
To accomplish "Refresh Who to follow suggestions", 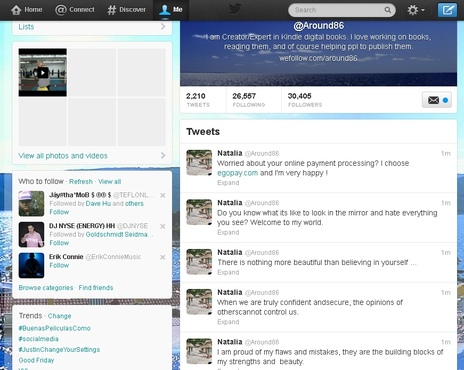I will click(x=81, y=182).
